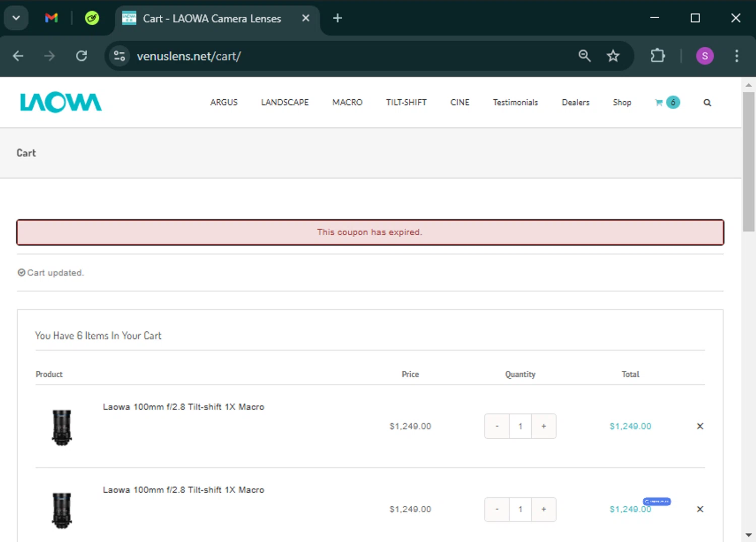Open the second Laowa 100mm f/2.8 Tilt-shift product link

point(183,490)
